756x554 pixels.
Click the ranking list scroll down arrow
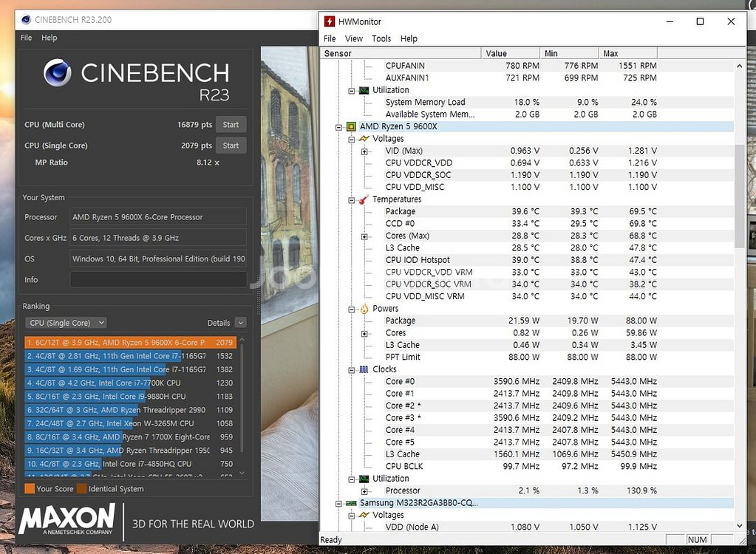click(242, 473)
